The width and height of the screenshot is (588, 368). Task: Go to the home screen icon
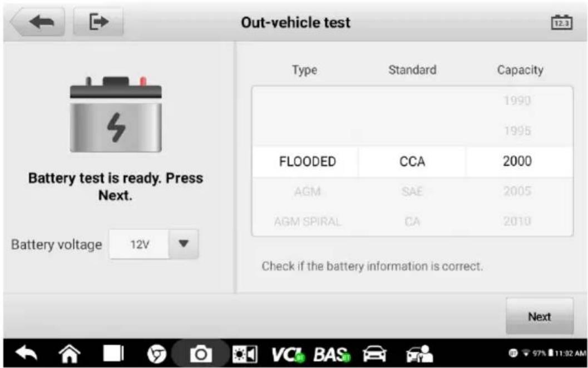70,354
